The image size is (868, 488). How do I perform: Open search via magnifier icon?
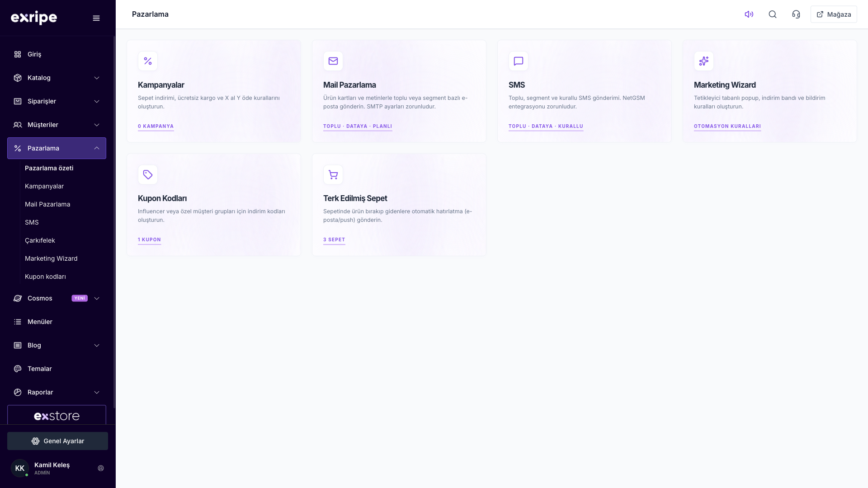click(x=773, y=14)
